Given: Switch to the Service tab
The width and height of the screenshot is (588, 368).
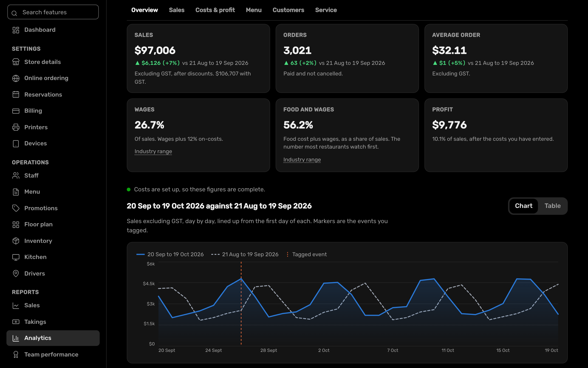Looking at the screenshot, I should tap(326, 10).
